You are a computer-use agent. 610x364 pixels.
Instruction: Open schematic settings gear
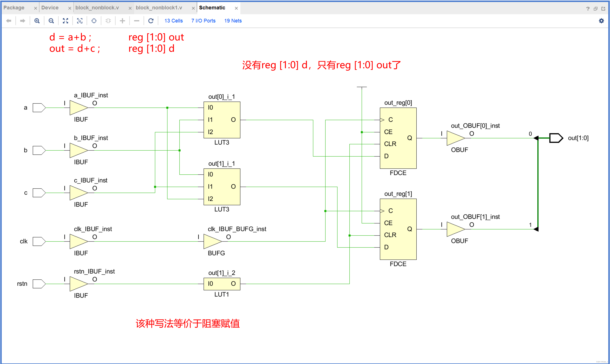601,21
